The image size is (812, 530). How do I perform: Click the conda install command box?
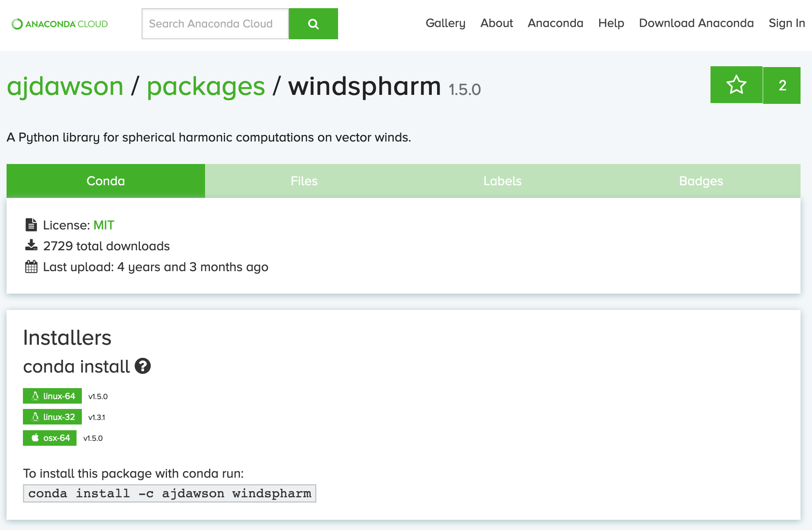pos(169,493)
